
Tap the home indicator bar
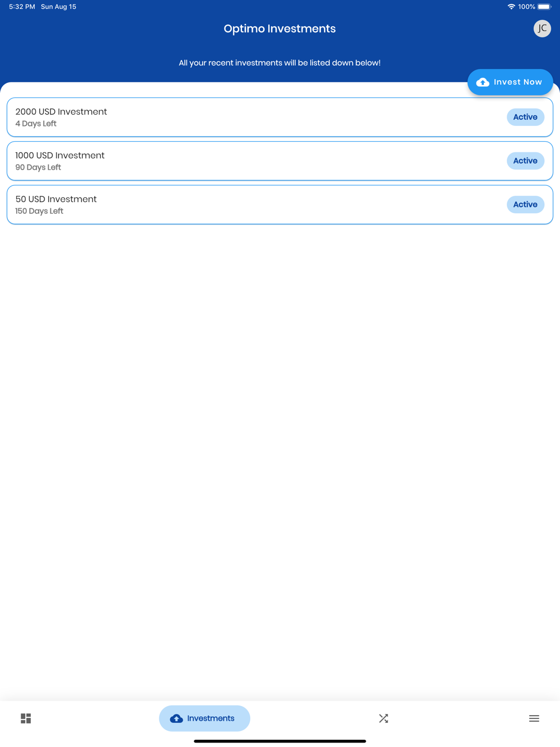point(280,741)
